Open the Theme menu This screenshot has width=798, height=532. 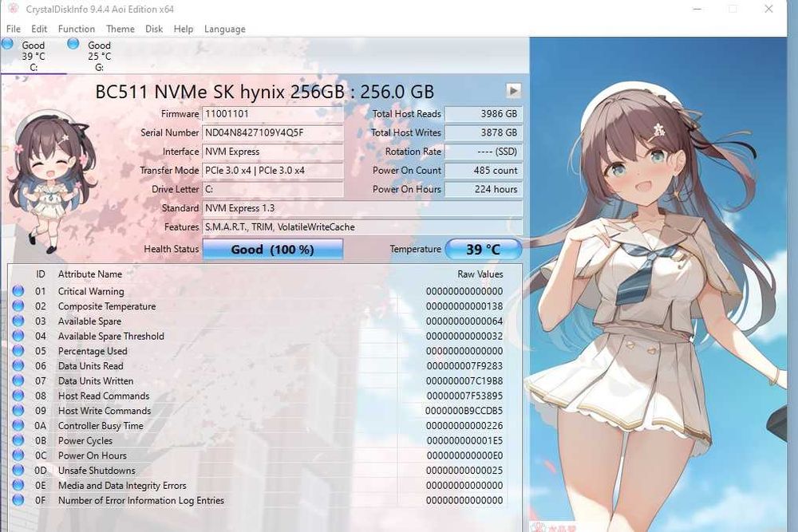click(120, 29)
